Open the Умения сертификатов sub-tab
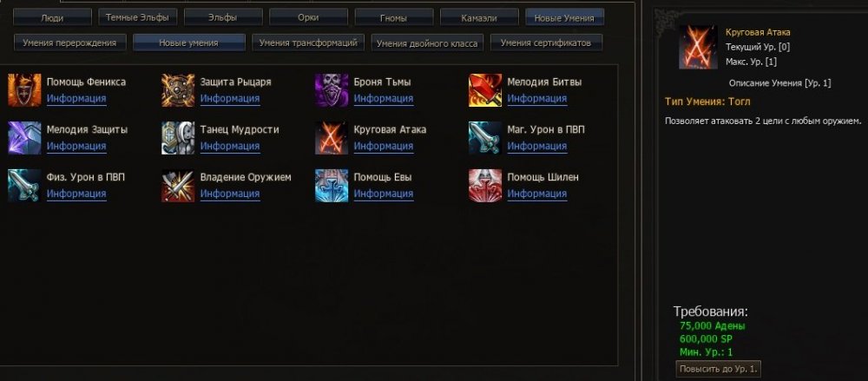Screen dimensions: 868x381 pyautogui.click(x=546, y=43)
